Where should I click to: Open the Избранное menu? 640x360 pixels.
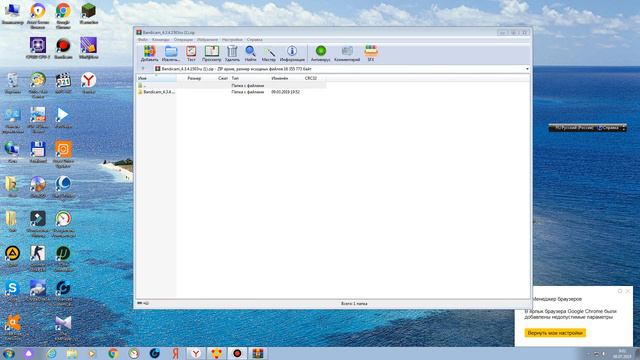click(x=207, y=40)
